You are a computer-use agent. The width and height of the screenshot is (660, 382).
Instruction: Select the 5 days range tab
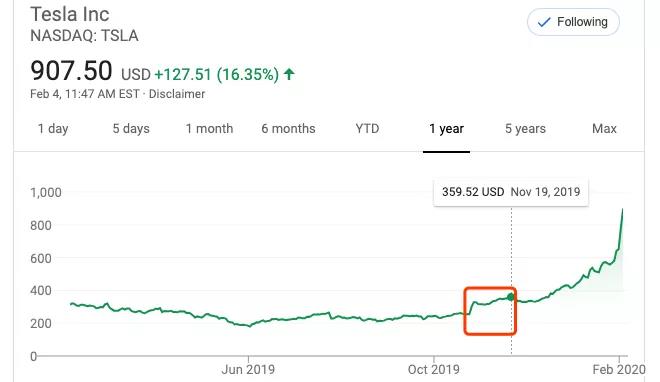click(131, 128)
